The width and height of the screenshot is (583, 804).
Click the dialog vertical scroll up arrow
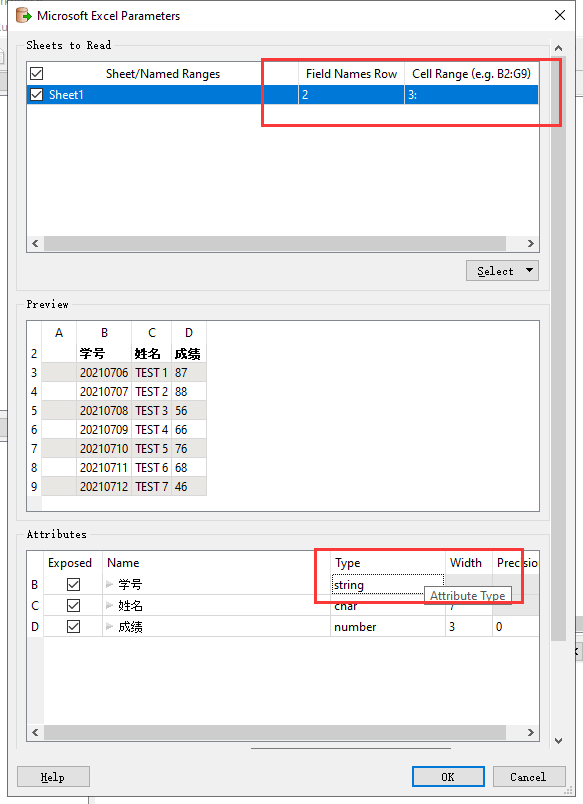tap(558, 48)
